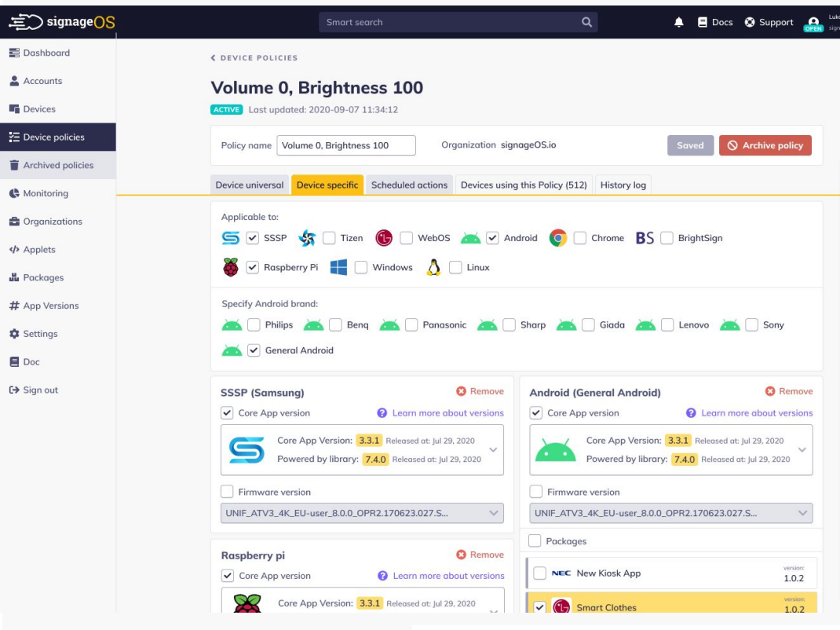Expand the SSSP Core App version dropdown
The image size is (840, 630).
(x=493, y=450)
